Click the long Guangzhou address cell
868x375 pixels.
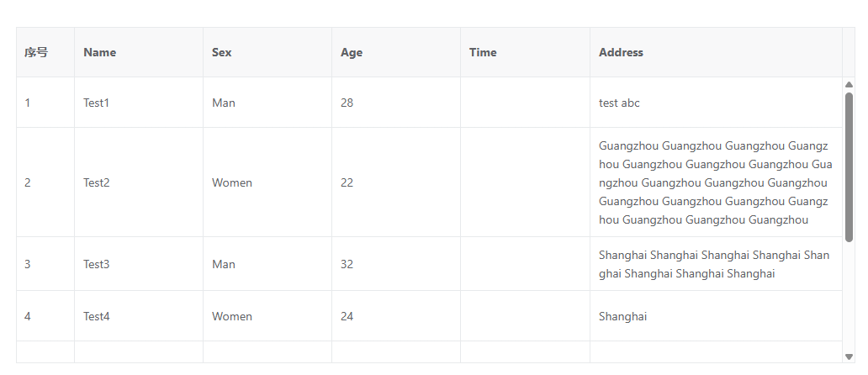coord(713,182)
